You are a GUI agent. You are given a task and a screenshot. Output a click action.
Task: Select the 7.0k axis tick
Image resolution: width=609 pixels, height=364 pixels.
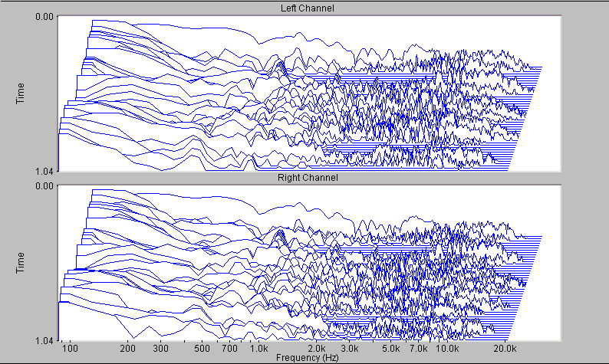[418, 349]
